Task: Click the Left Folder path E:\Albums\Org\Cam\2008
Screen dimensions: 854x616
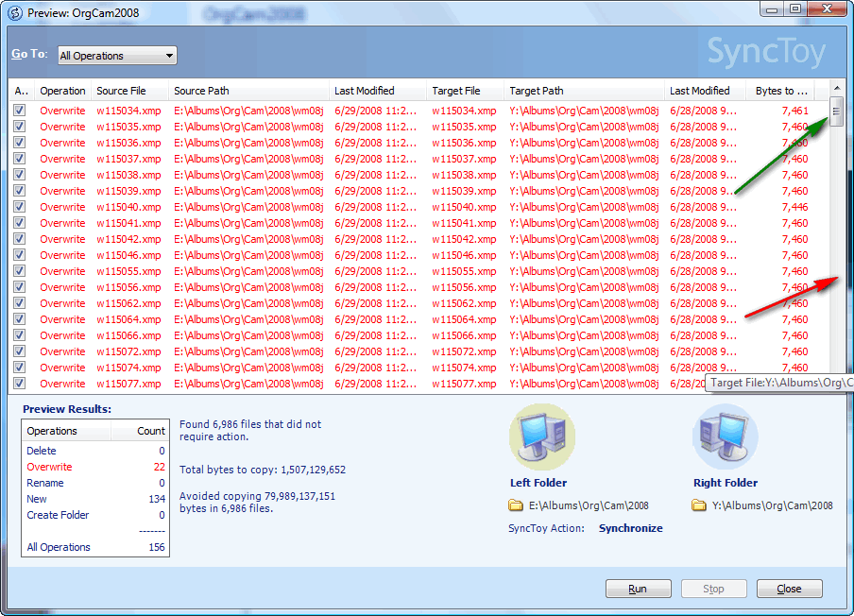Action: [589, 505]
